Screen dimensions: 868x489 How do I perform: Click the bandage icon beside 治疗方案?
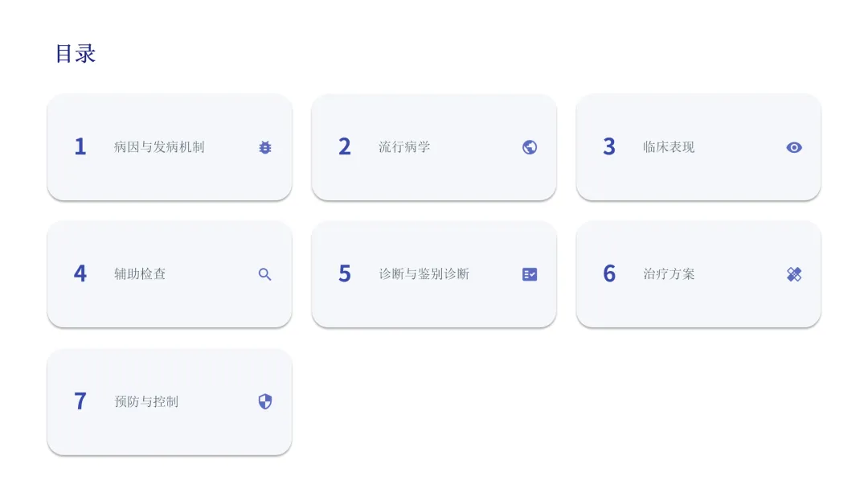pyautogui.click(x=794, y=274)
